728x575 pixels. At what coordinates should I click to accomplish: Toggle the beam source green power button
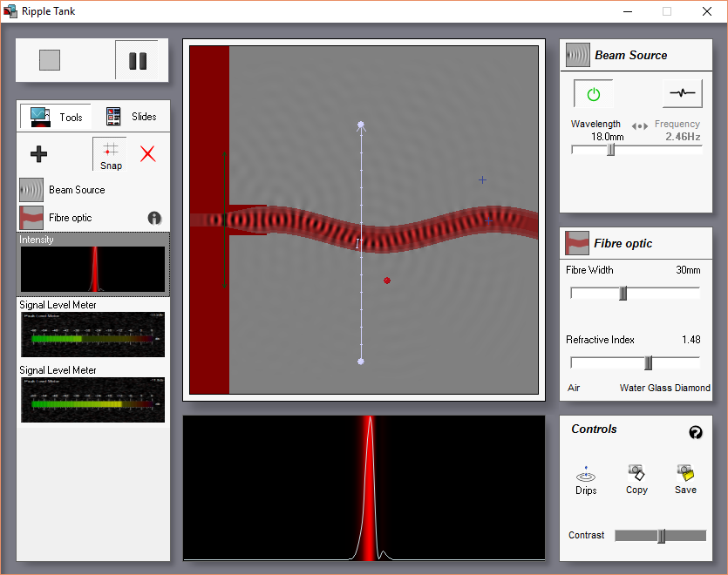pos(594,94)
